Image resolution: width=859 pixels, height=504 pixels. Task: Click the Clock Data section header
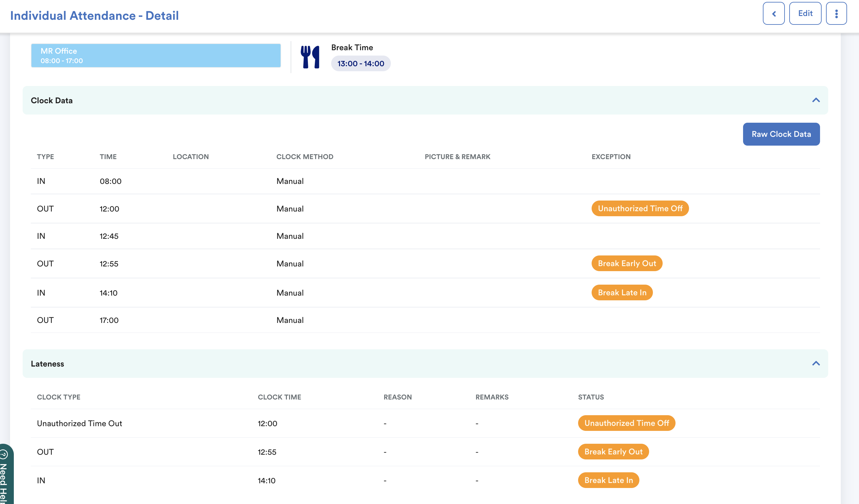coord(52,100)
